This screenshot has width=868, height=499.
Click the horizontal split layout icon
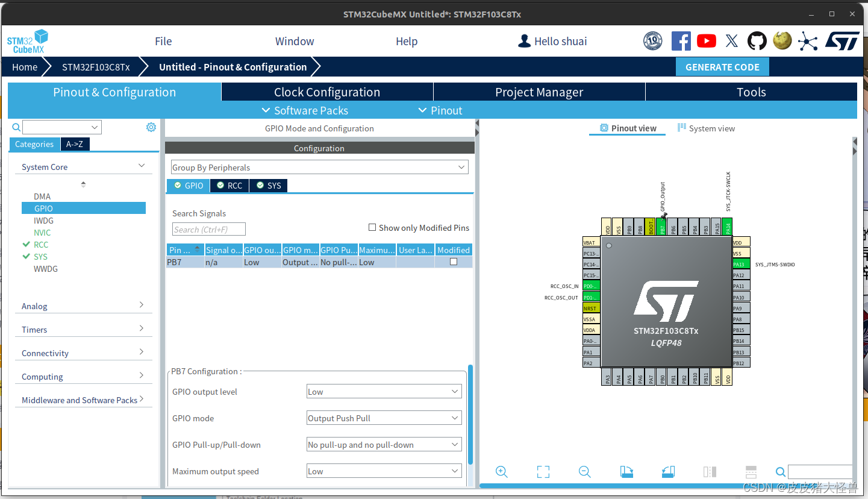tap(751, 472)
